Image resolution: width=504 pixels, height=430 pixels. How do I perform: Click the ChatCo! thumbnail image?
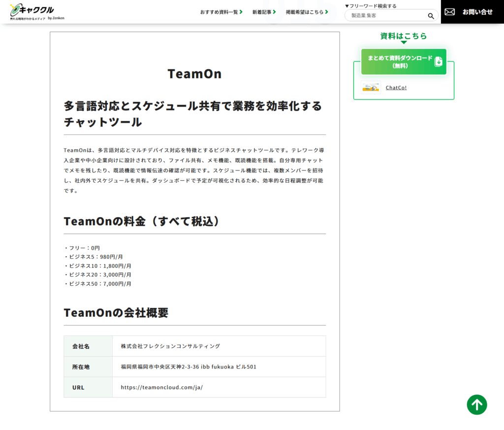(371, 87)
